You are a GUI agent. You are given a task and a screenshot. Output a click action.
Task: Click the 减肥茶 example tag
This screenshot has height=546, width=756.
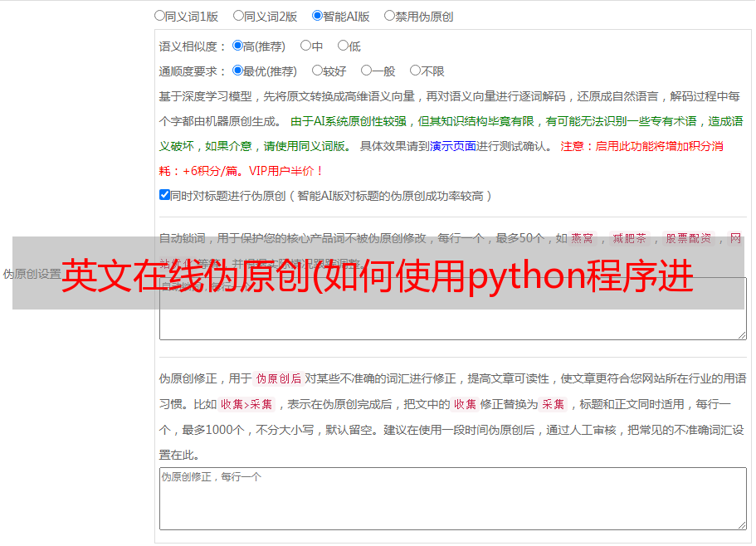coord(630,238)
